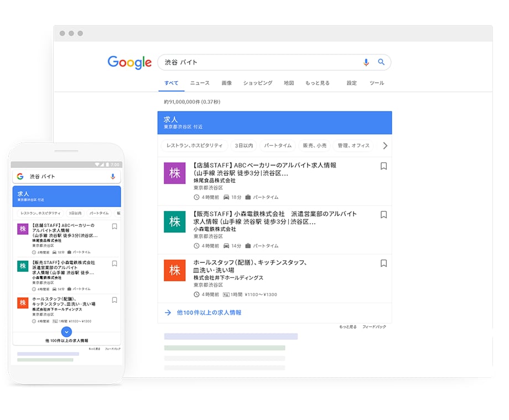The image size is (509, 420).
Task: Click the blue magnifier search icon
Action: tap(381, 62)
